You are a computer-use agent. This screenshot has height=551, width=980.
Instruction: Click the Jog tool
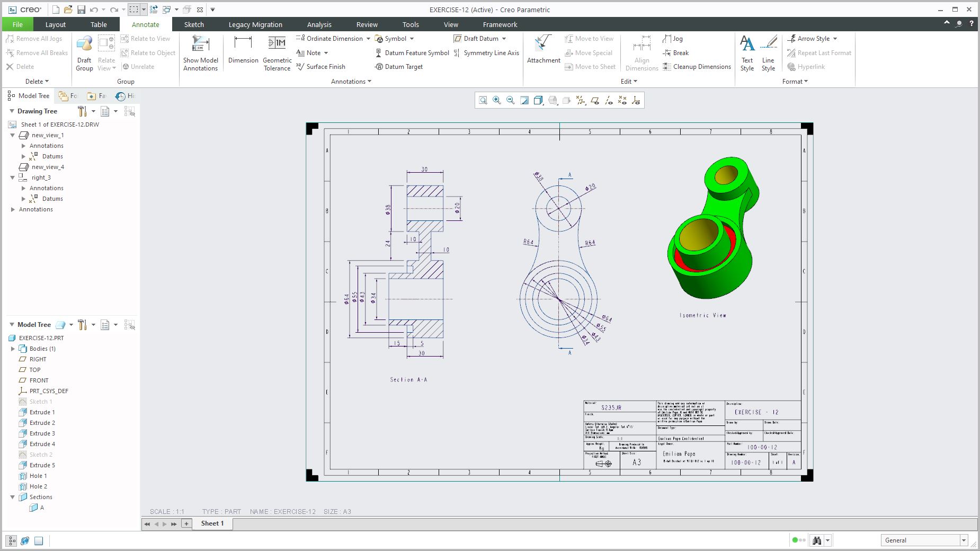[x=672, y=39]
